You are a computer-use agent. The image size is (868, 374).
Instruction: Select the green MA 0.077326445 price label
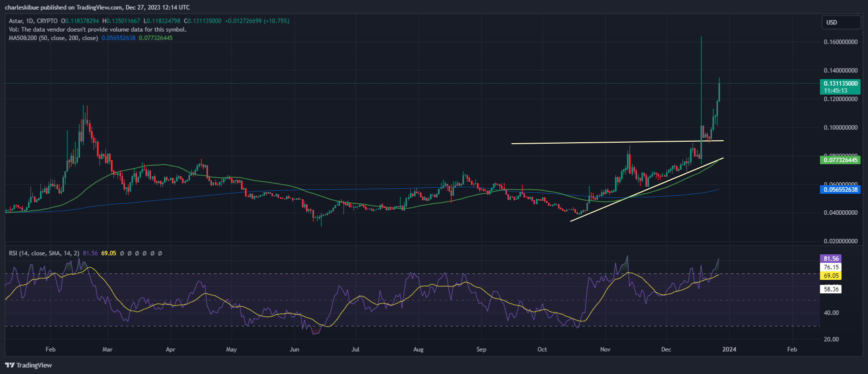click(x=840, y=160)
